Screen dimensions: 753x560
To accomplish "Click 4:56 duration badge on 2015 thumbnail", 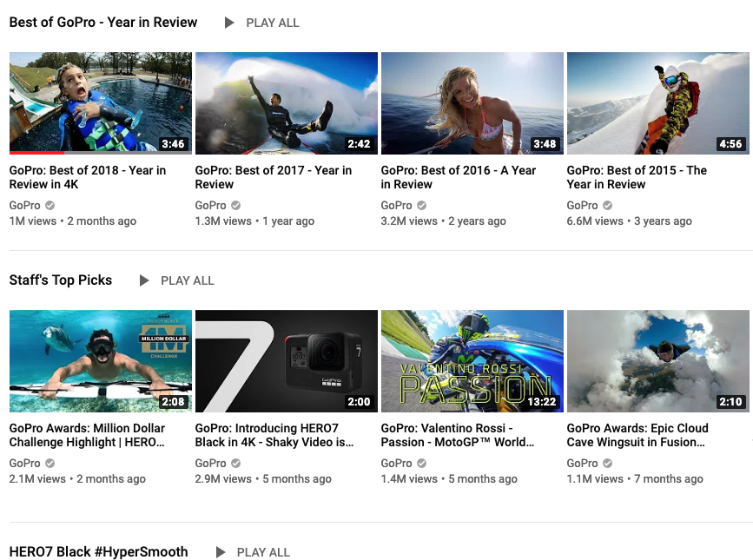I will [x=731, y=144].
